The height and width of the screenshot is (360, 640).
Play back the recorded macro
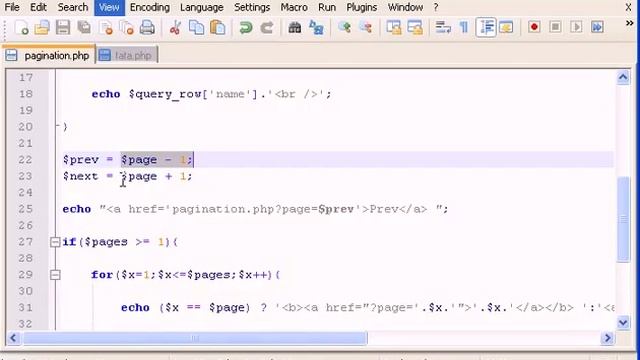(576, 27)
